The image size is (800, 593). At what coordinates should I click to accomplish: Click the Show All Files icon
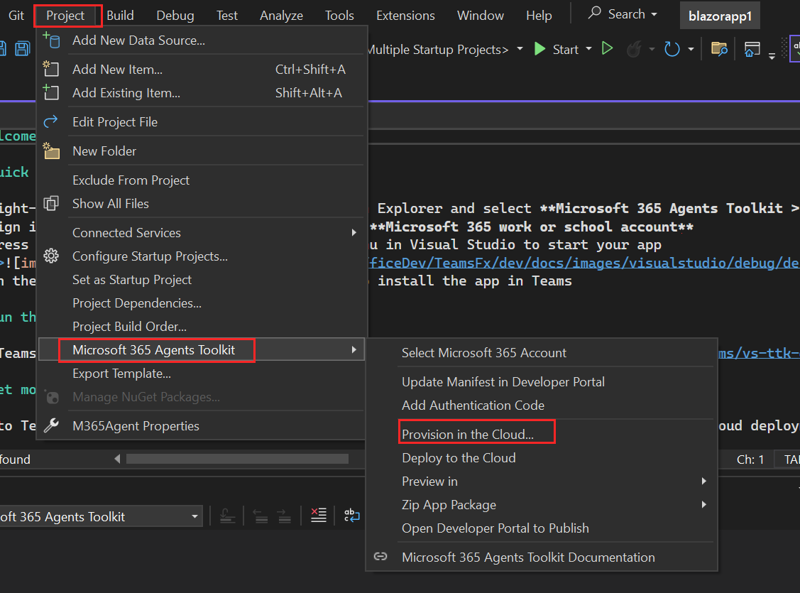coord(51,204)
